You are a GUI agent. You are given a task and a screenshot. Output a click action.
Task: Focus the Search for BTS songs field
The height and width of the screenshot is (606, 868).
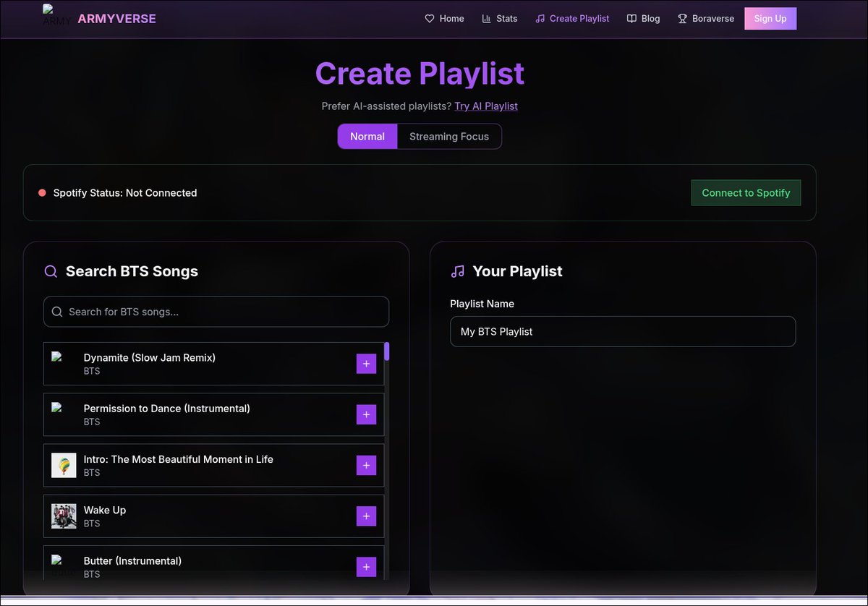[216, 312]
